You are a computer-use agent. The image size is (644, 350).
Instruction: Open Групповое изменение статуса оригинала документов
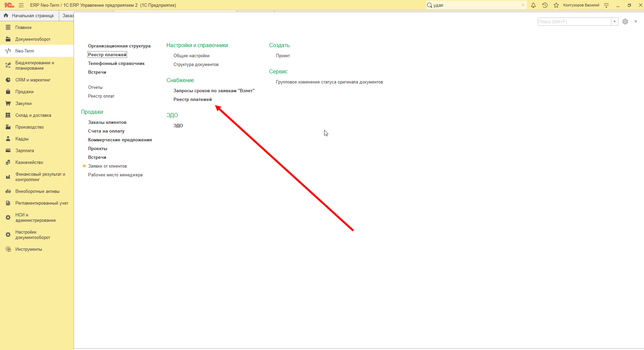tap(330, 82)
